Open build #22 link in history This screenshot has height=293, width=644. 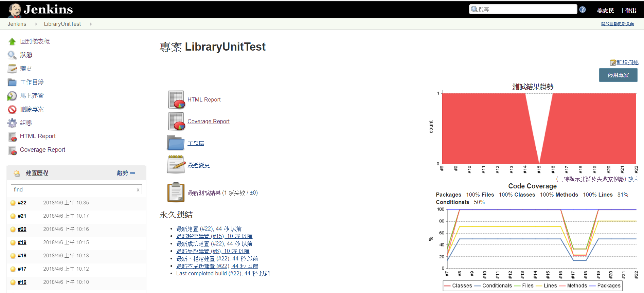(x=22, y=203)
